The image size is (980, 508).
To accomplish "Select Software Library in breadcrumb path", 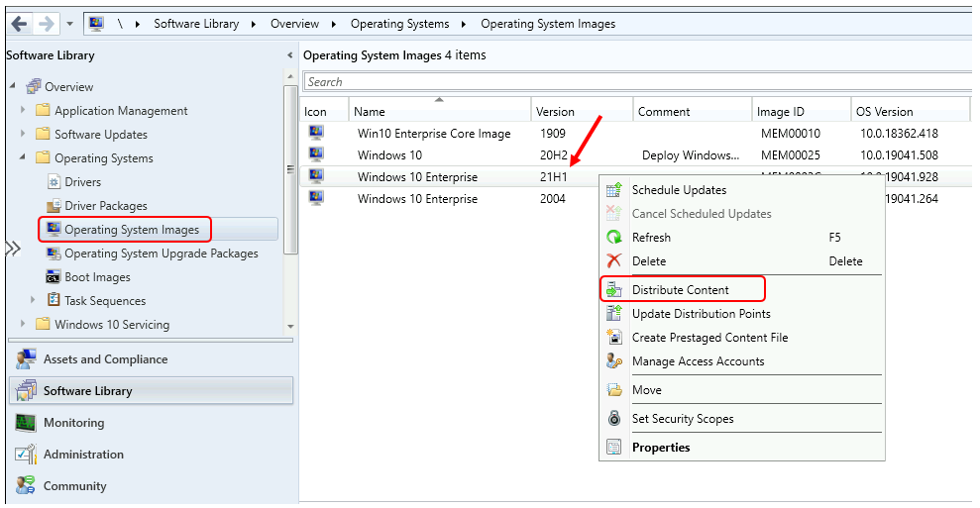I will pyautogui.click(x=196, y=24).
